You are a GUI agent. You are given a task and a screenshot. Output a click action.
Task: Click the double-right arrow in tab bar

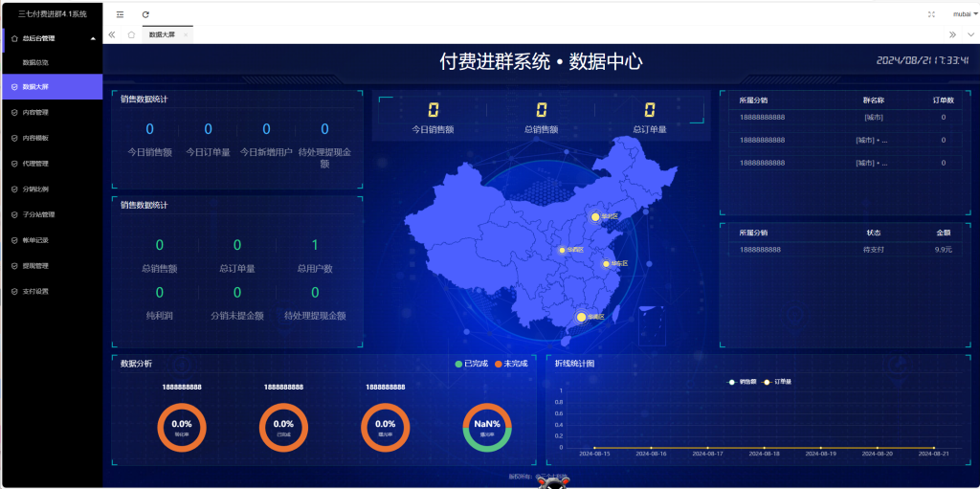[952, 35]
